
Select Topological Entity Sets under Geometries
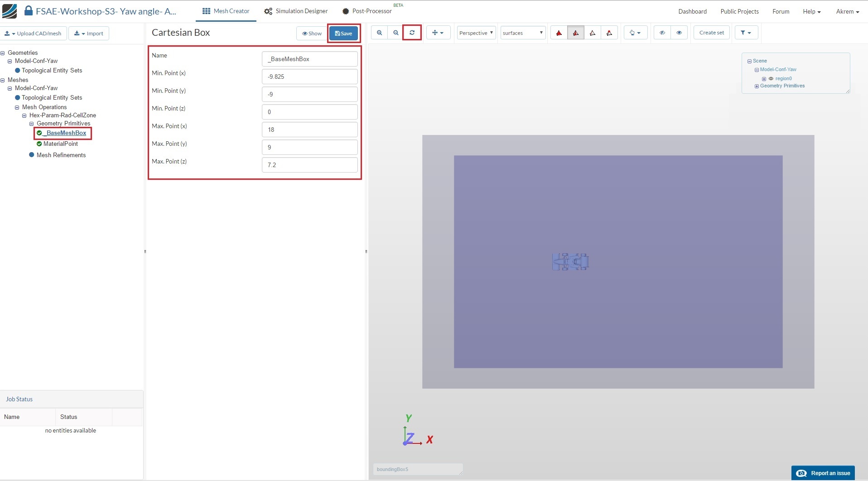(52, 70)
